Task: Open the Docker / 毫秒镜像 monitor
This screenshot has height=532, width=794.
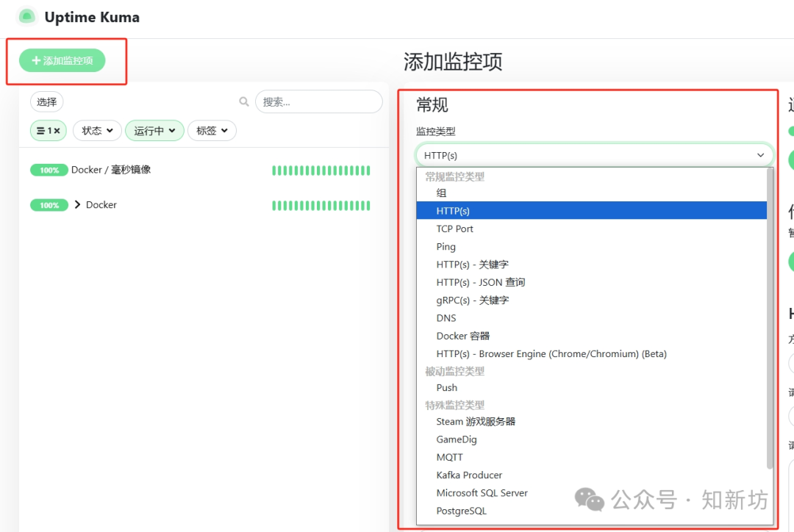Action: 111,170
